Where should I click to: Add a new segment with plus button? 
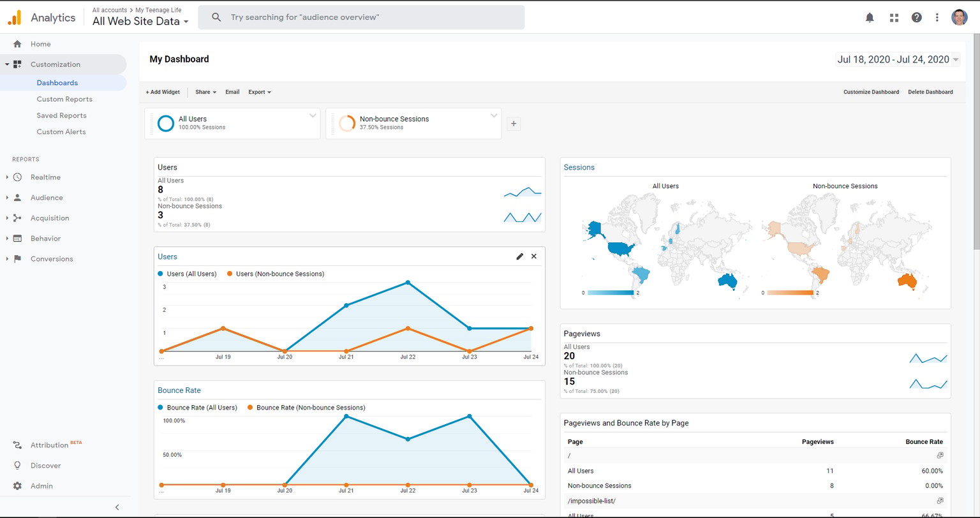[514, 124]
